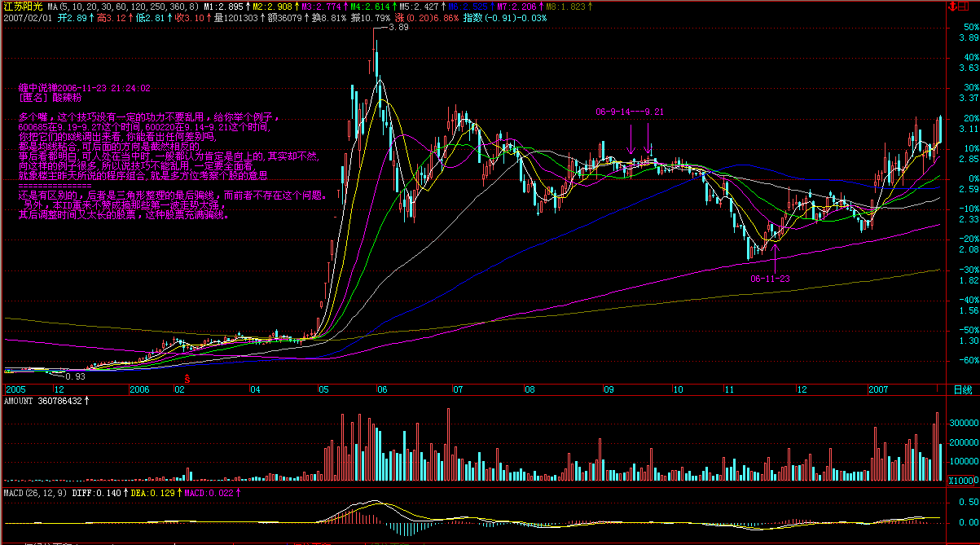Click the red panel layout icon
Screen dimensions: 980x545
coord(964,6)
